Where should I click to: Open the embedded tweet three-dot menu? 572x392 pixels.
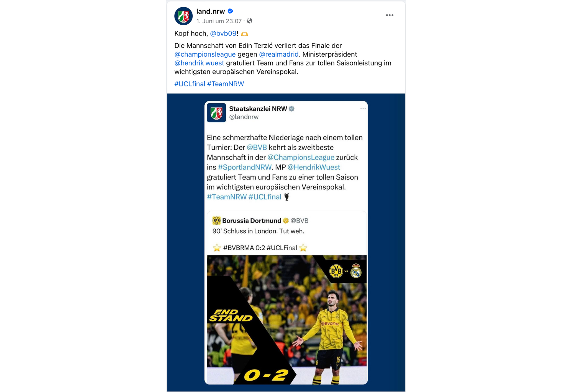pyautogui.click(x=363, y=109)
